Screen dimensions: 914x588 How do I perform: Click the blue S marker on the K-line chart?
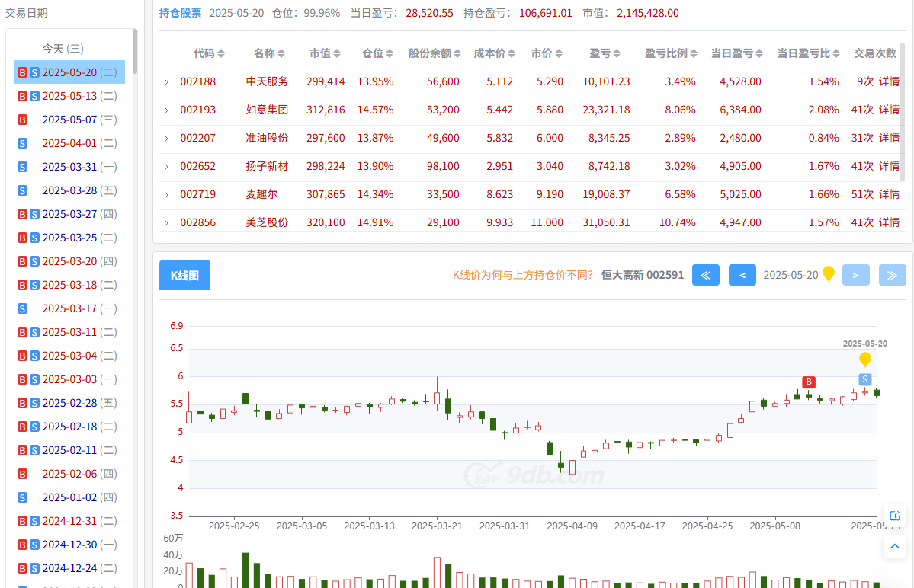pyautogui.click(x=865, y=379)
